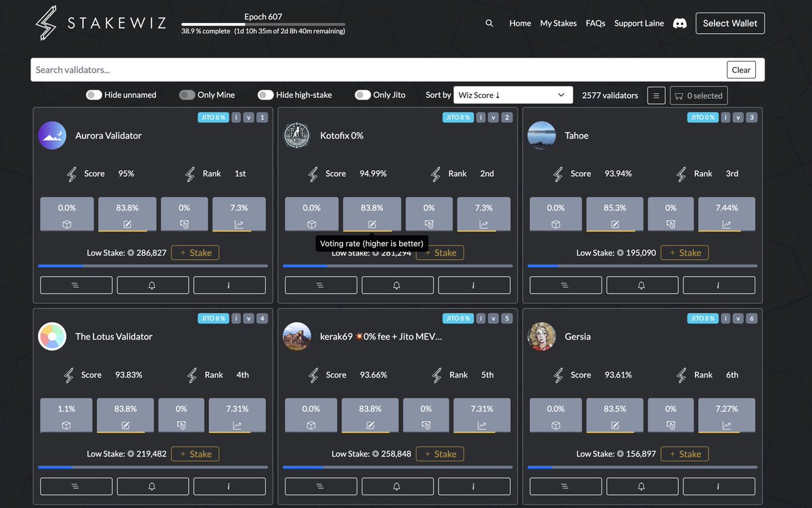This screenshot has height=508, width=812.
Task: Click the list view icon button
Action: click(656, 95)
